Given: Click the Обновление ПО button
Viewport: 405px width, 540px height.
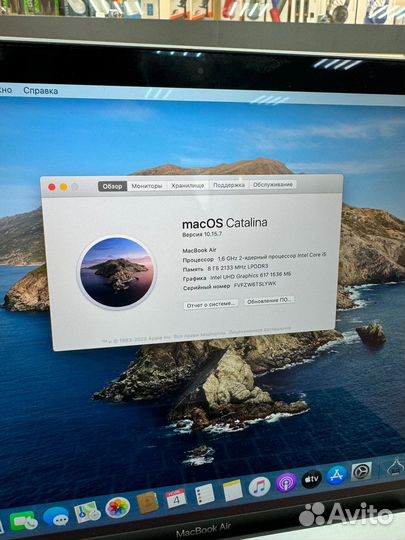Looking at the screenshot, I should tap(269, 300).
